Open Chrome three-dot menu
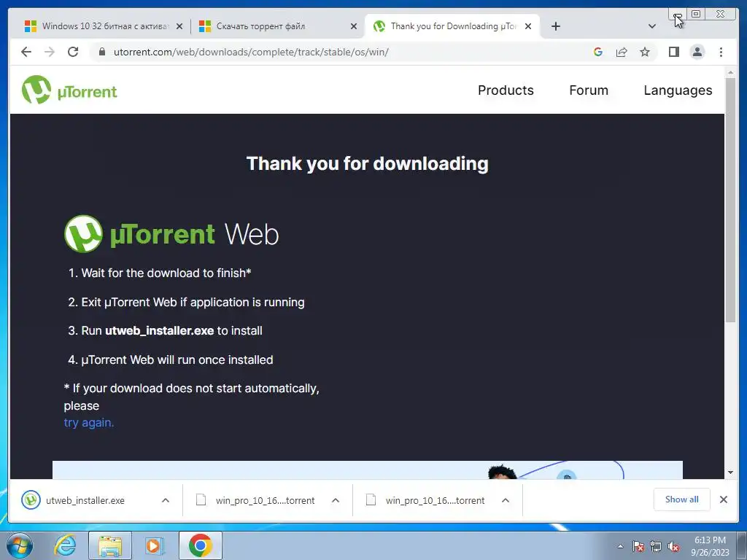Viewport: 747px width, 560px height. click(x=721, y=52)
